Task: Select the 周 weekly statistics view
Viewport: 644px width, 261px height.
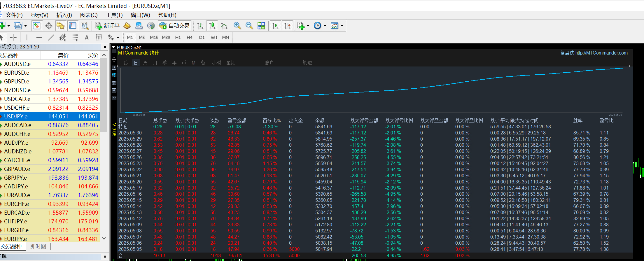Action: (x=145, y=63)
